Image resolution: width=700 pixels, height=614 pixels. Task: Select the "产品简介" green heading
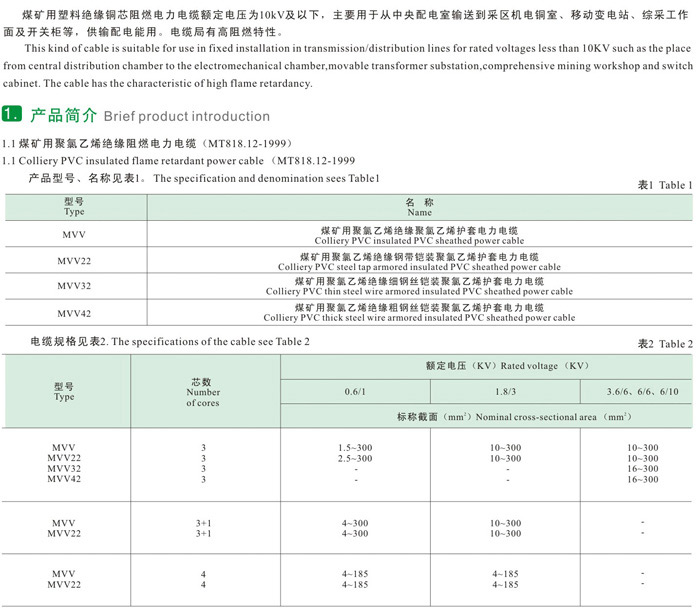(x=63, y=115)
